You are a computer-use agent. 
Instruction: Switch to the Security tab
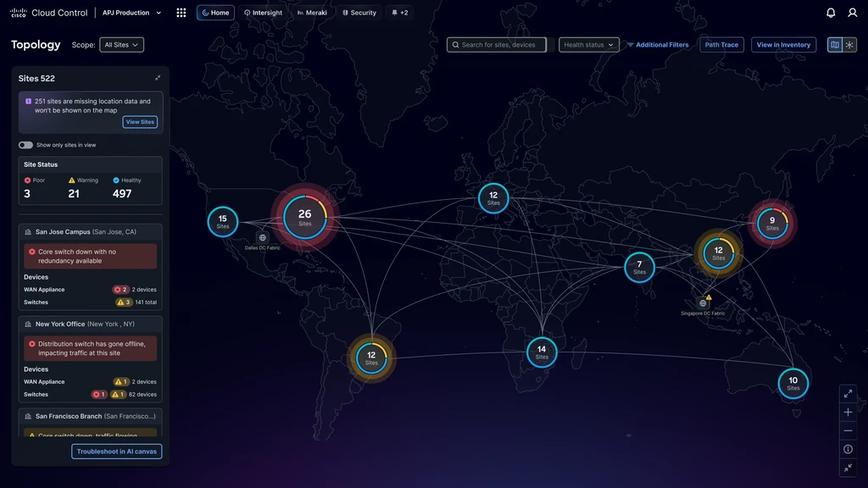click(359, 13)
